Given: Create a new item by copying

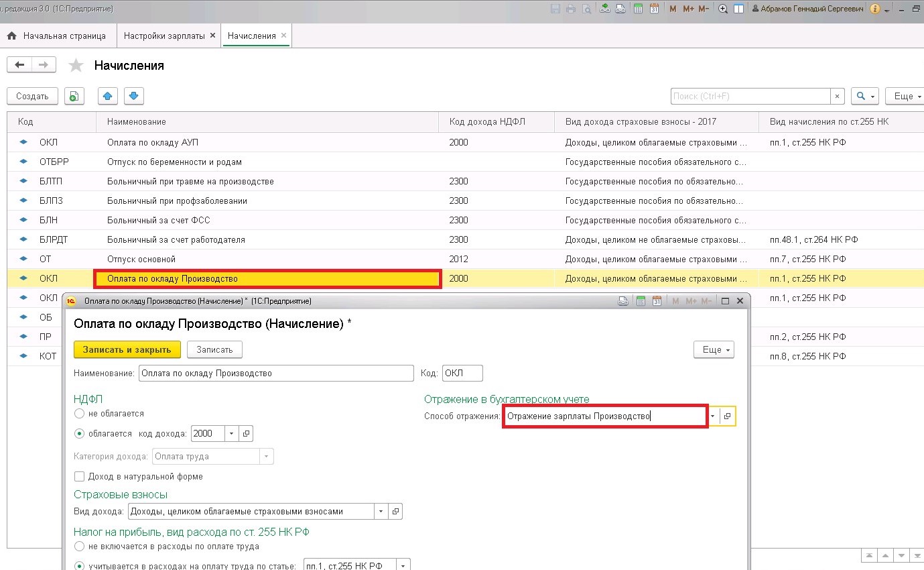Looking at the screenshot, I should point(74,96).
